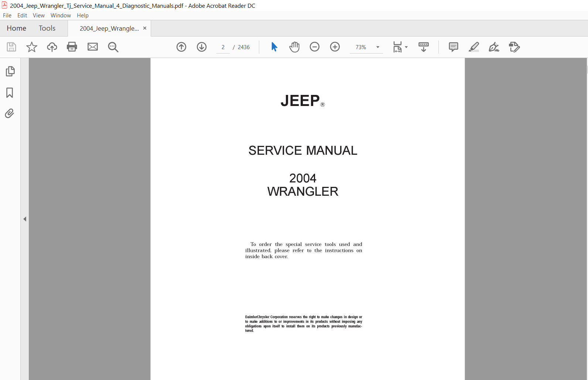Click the 'To order the special service tools' paragraph
This screenshot has width=588, height=380.
(304, 250)
